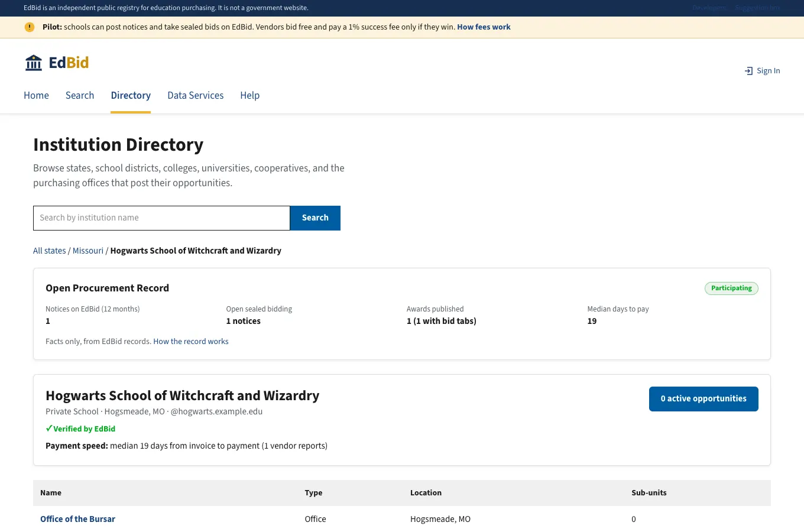Click the Open Procurement Record heading
804x532 pixels.
107,288
